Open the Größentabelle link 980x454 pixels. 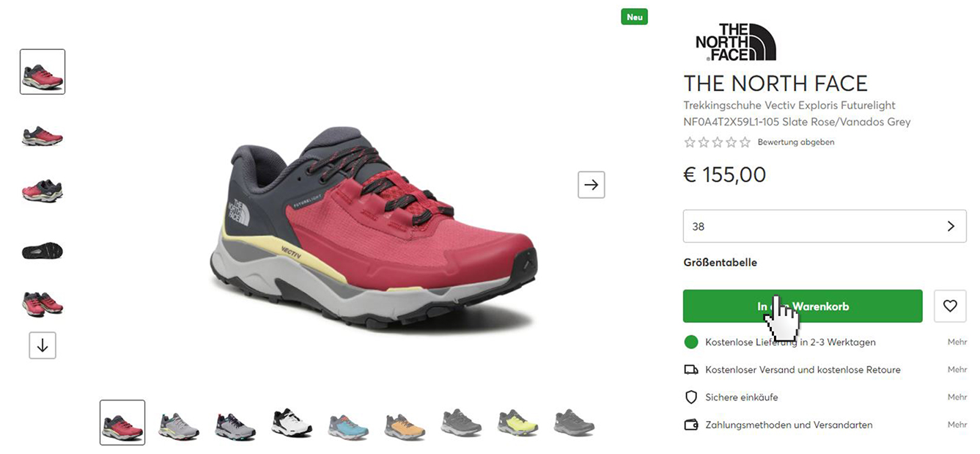(x=720, y=263)
